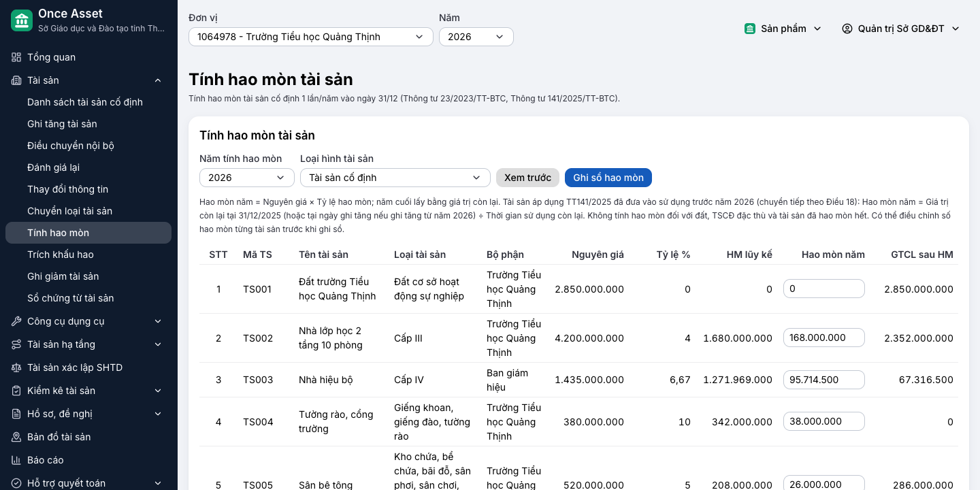Expand the Kiểm kê tài sản chevron
This screenshot has width=980, height=490.
point(158,391)
